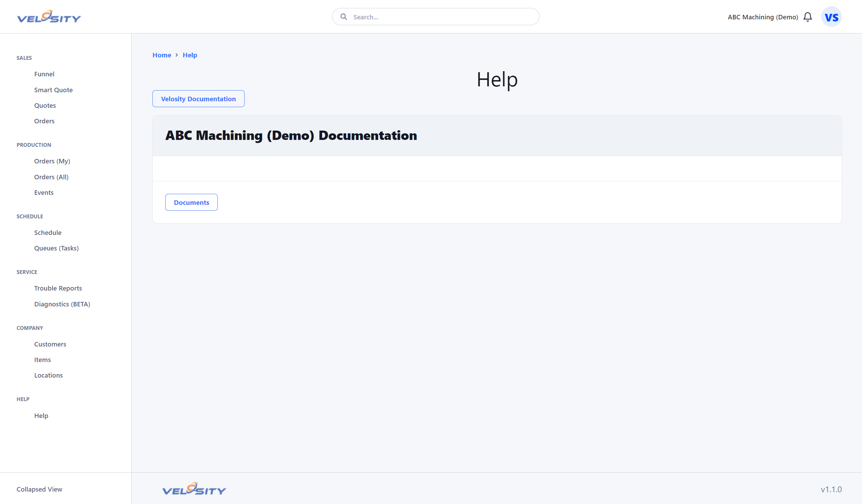Open Orders (My) under Production

[52, 161]
